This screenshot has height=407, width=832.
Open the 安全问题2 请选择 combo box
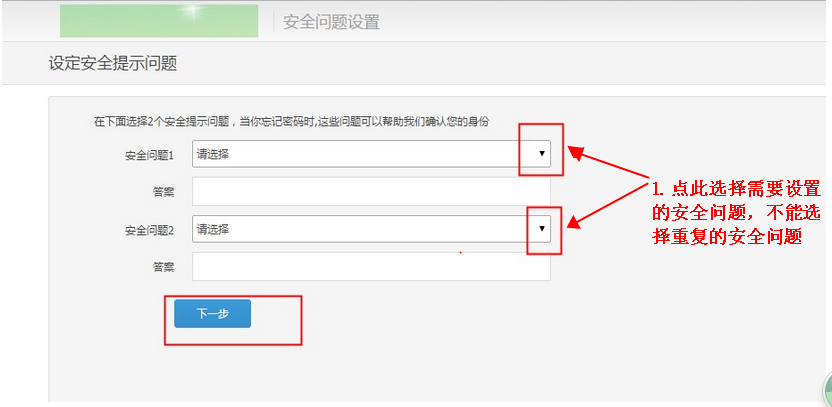[360, 229]
